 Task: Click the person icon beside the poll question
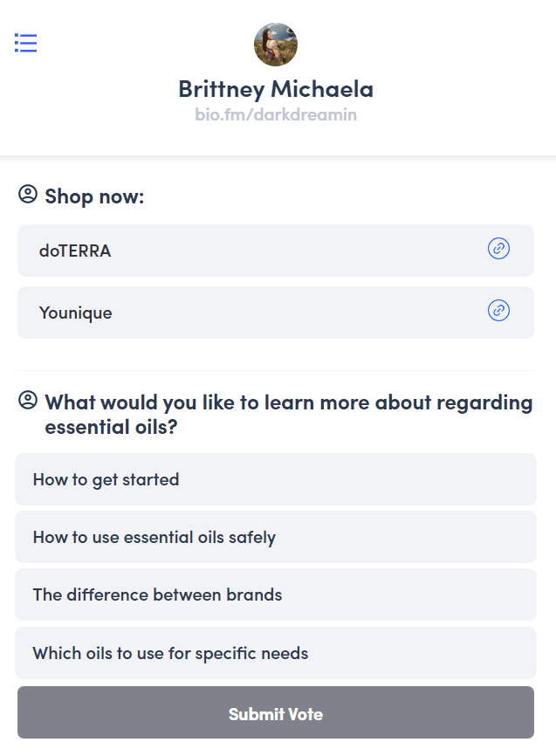28,400
